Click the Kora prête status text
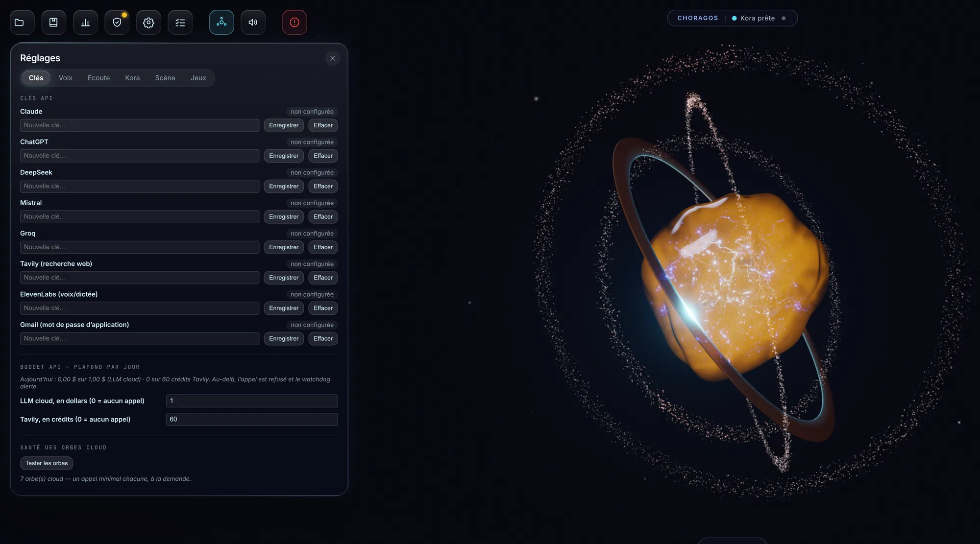Screen dimensions: 980x544 [758, 18]
